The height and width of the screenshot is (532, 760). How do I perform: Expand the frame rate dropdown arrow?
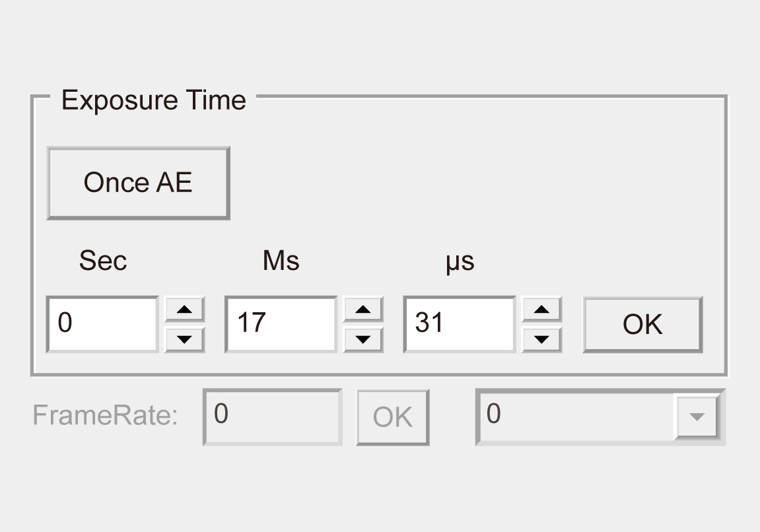pos(697,416)
